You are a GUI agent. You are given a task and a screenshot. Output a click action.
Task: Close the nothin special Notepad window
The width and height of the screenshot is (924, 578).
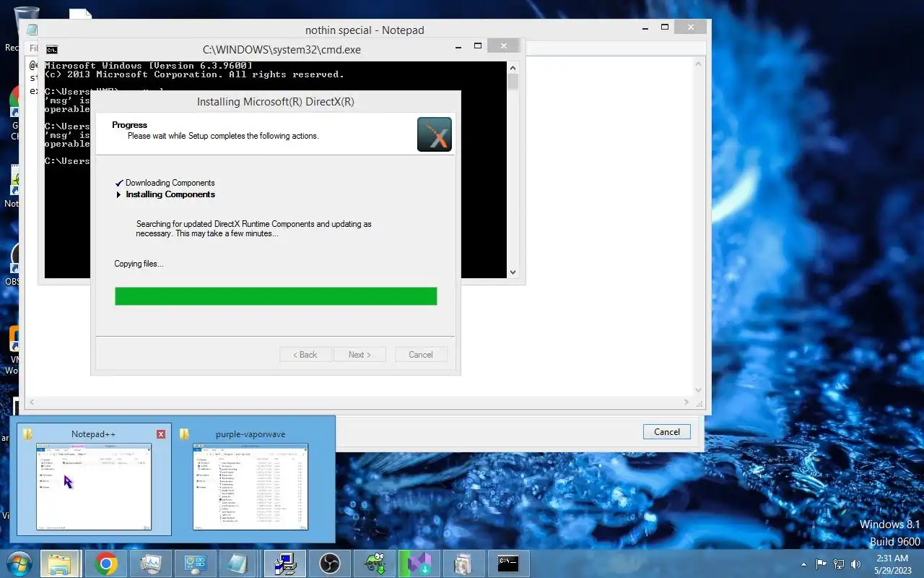[x=691, y=27]
